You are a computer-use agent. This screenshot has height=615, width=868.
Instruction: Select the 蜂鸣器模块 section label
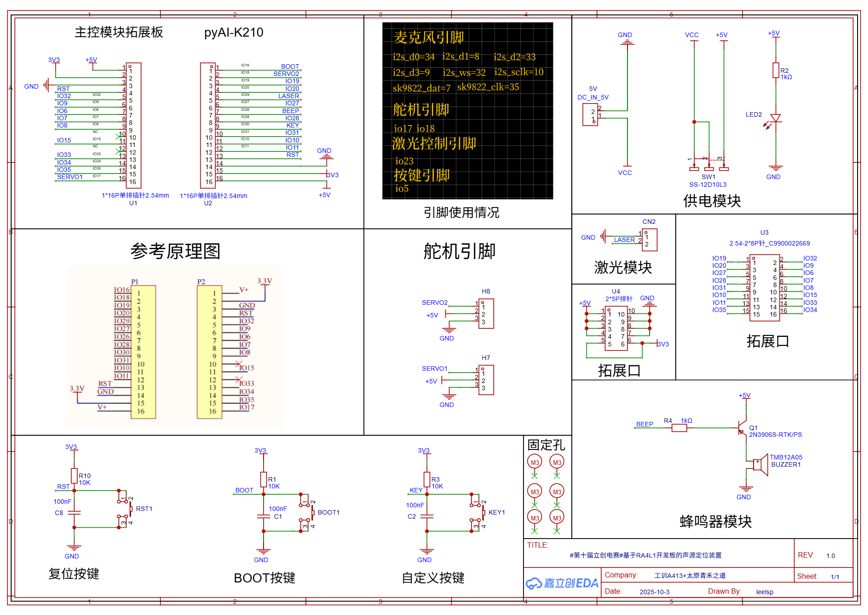716,521
